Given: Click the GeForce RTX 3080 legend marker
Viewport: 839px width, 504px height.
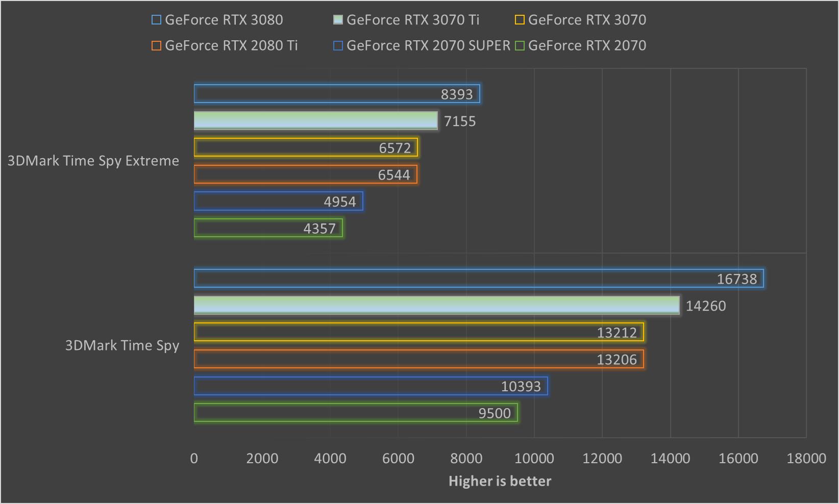Looking at the screenshot, I should pyautogui.click(x=156, y=20).
